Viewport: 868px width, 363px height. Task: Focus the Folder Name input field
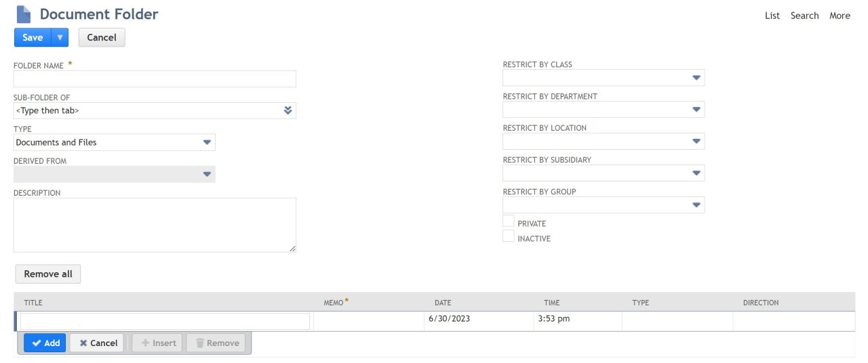[155, 79]
